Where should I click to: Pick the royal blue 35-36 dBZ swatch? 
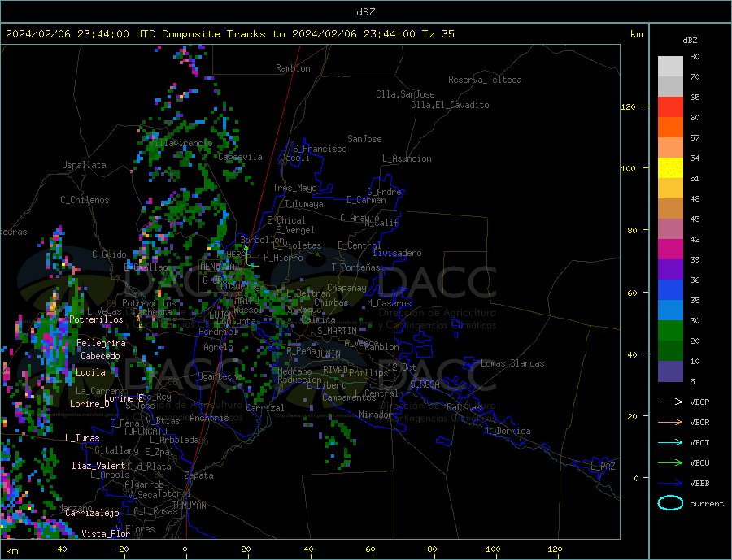pyautogui.click(x=670, y=290)
